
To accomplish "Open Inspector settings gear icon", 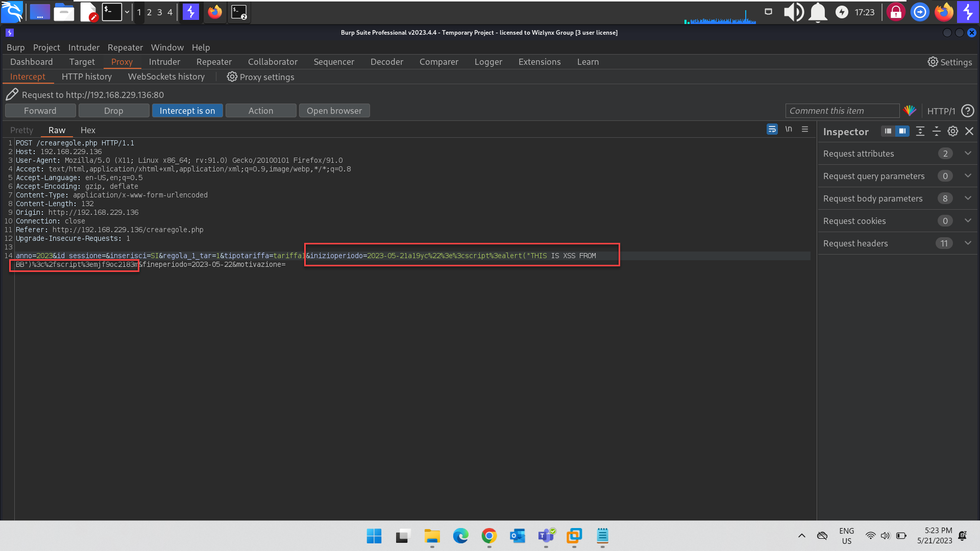I will [953, 131].
